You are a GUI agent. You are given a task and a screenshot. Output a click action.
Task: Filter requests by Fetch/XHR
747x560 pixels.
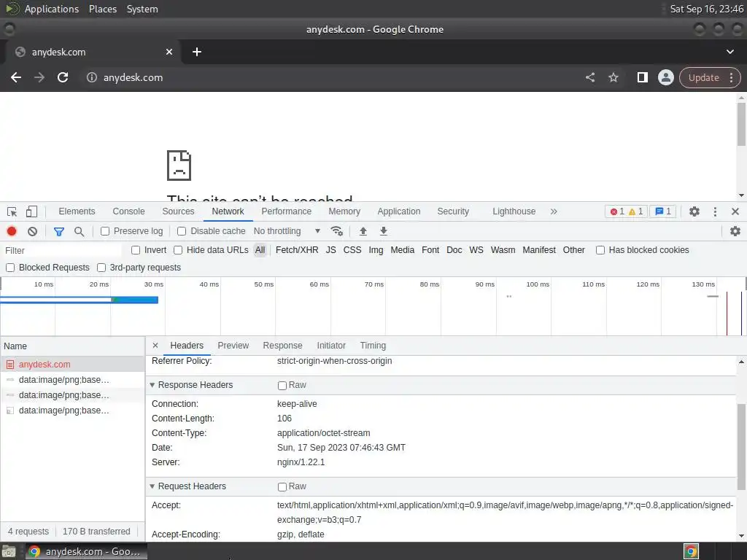click(x=297, y=250)
